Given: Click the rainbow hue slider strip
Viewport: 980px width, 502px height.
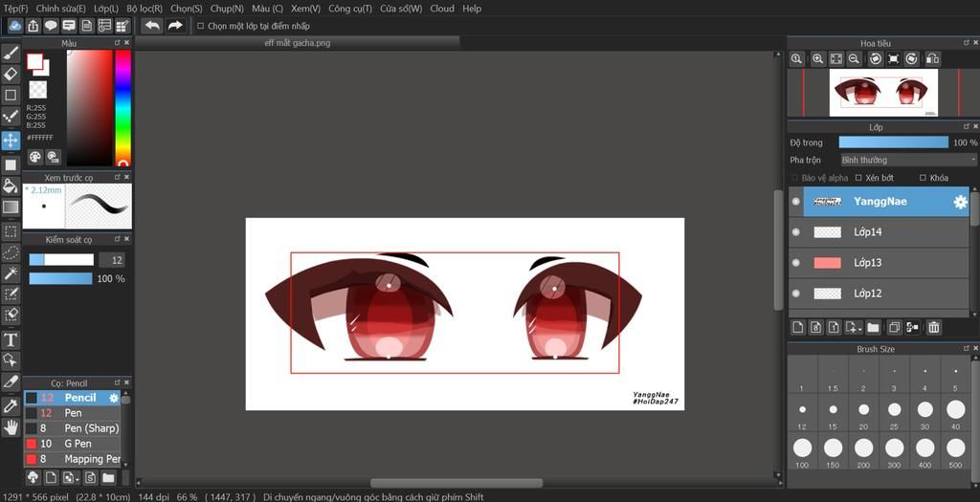Looking at the screenshot, I should click(122, 105).
